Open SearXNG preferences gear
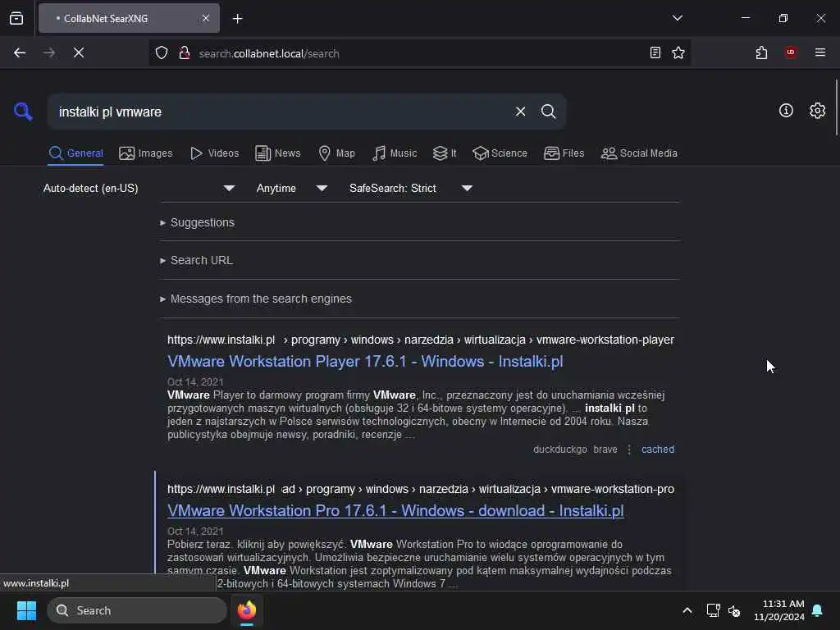The image size is (840, 630). point(817,111)
